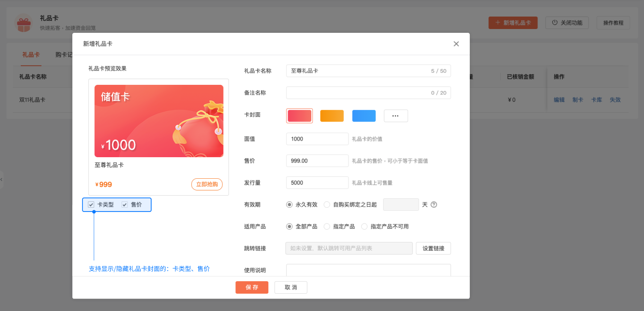Open more card cover options (…)
The height and width of the screenshot is (311, 644).
(395, 116)
